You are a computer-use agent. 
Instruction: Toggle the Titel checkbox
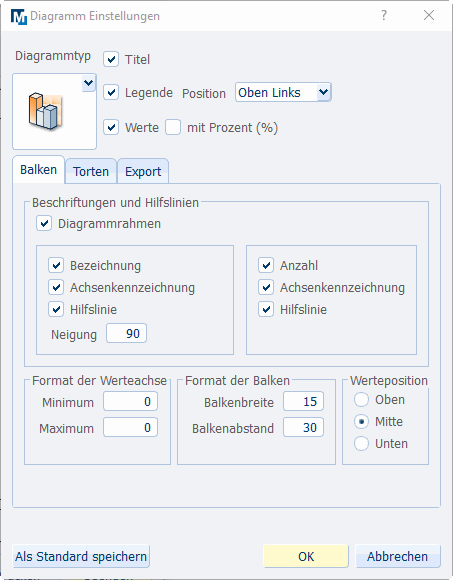pyautogui.click(x=111, y=59)
